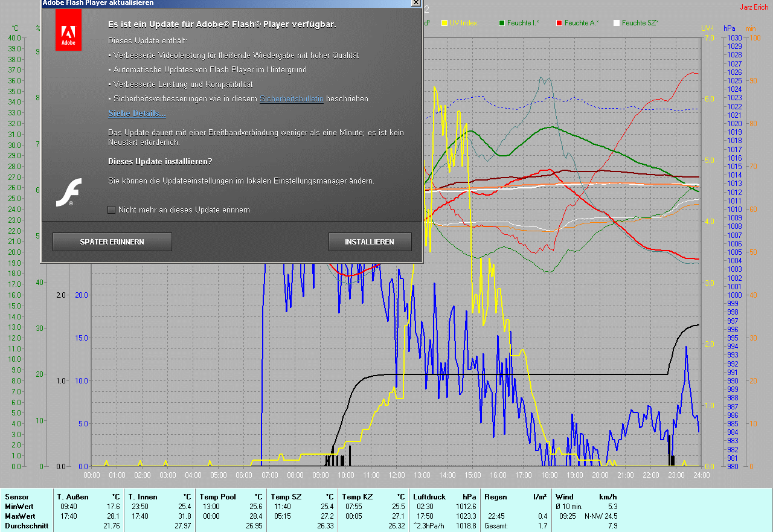Toggle the green Feuchte I. legend swatch
Screen dimensions: 773x532
(502, 23)
